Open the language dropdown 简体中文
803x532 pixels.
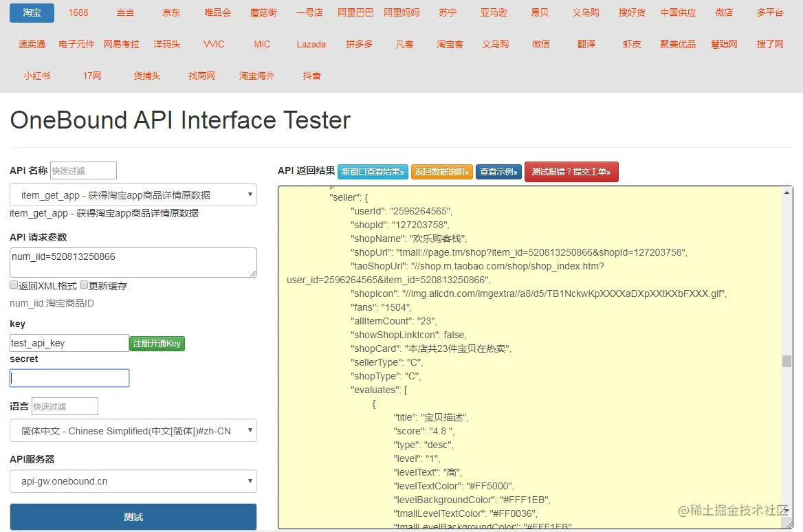click(133, 431)
